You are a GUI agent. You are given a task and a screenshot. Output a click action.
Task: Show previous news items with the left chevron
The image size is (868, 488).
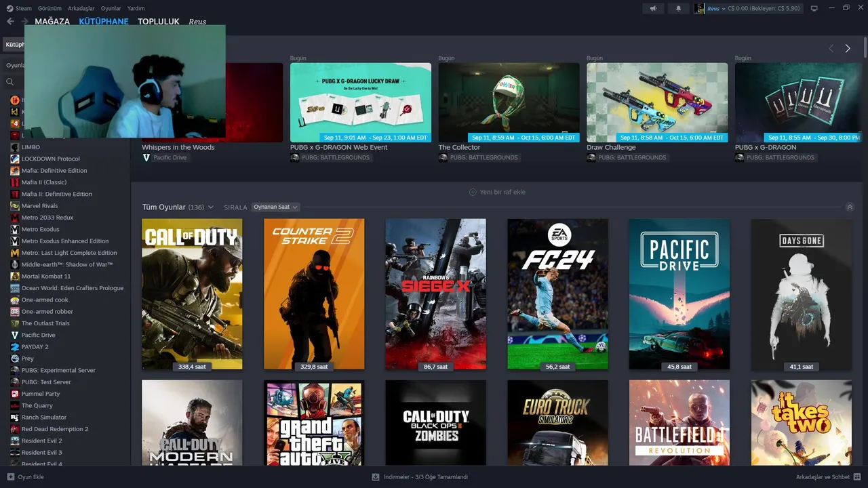click(x=831, y=48)
